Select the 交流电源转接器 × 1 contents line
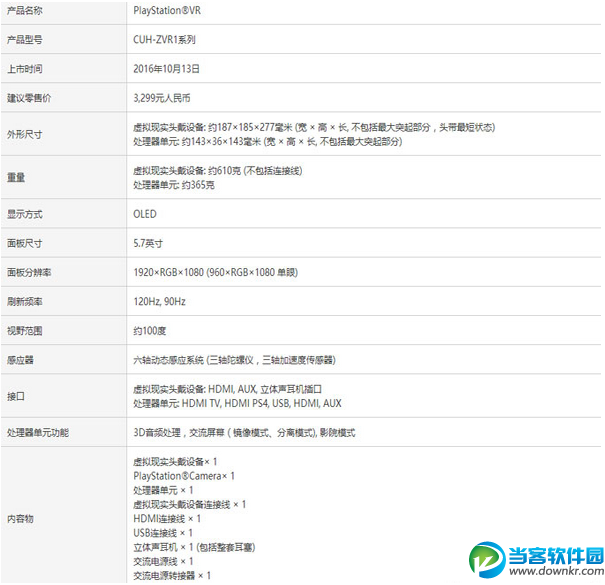Screen dimensions: 605x585 172,576
